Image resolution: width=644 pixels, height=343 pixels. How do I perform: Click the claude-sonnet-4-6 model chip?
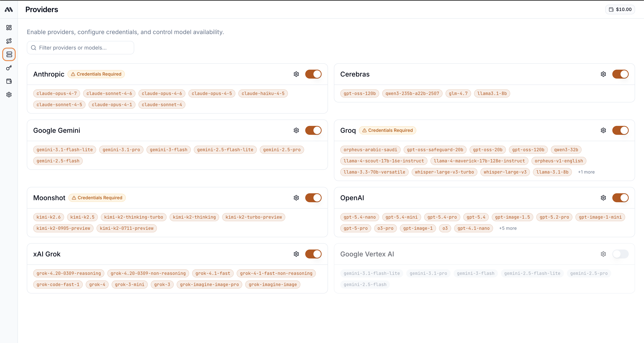109,93
